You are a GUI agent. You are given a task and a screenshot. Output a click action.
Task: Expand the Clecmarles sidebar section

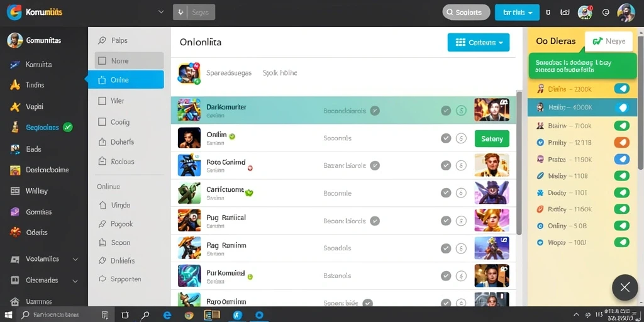point(75,281)
